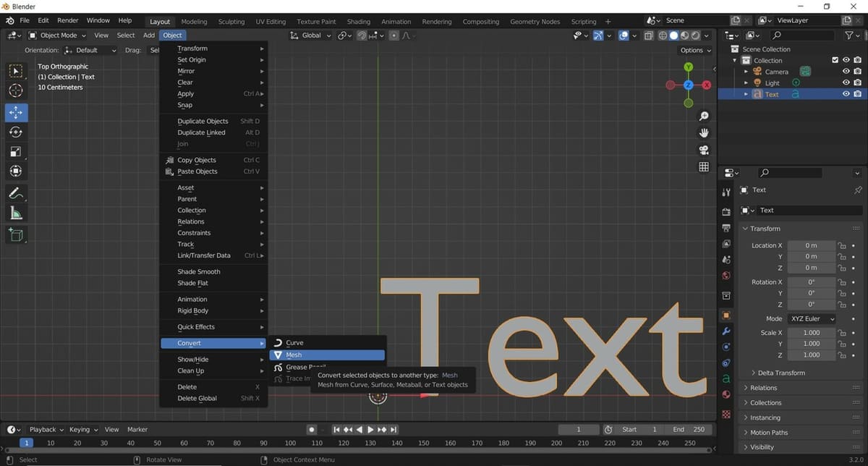
Task: Click the viewport zoom magnifier icon
Action: tap(703, 116)
